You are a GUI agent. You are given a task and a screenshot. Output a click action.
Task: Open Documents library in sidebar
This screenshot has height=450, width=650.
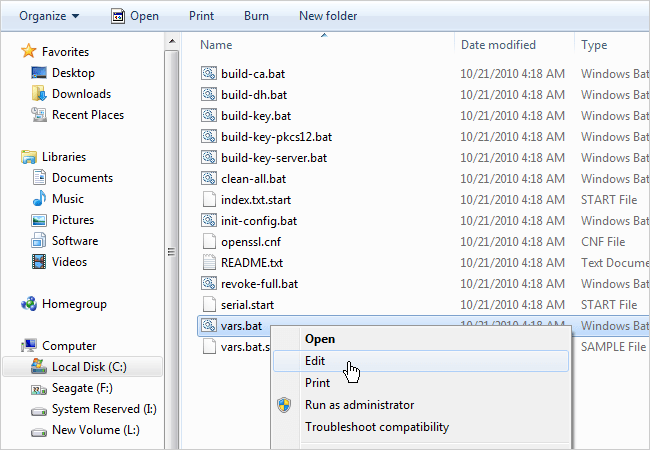coord(82,178)
